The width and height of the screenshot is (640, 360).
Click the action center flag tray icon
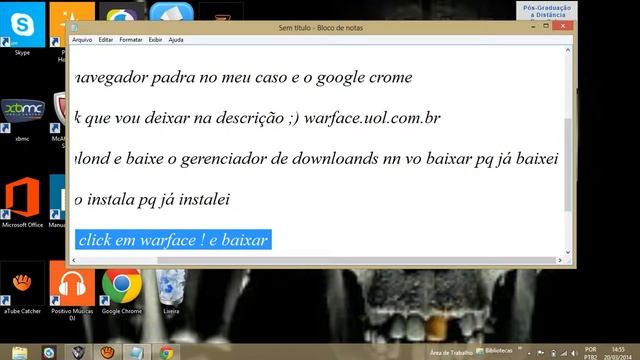click(x=540, y=353)
